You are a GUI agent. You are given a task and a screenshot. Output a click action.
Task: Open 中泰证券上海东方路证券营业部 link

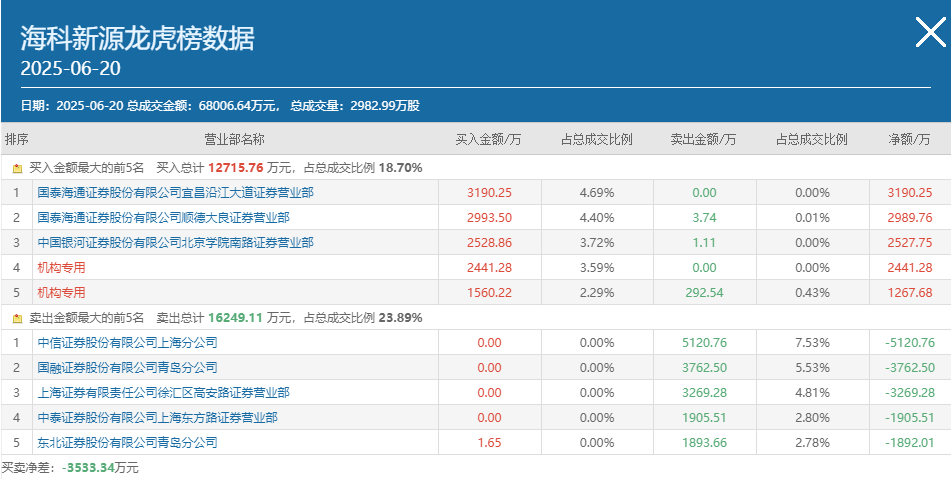click(x=157, y=417)
